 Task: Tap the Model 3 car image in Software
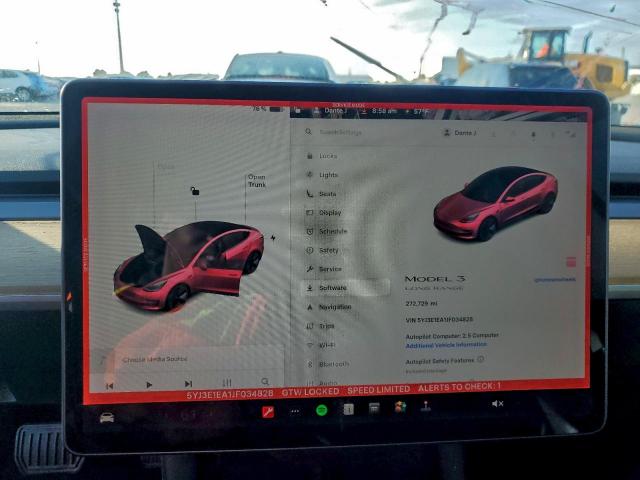[495, 203]
